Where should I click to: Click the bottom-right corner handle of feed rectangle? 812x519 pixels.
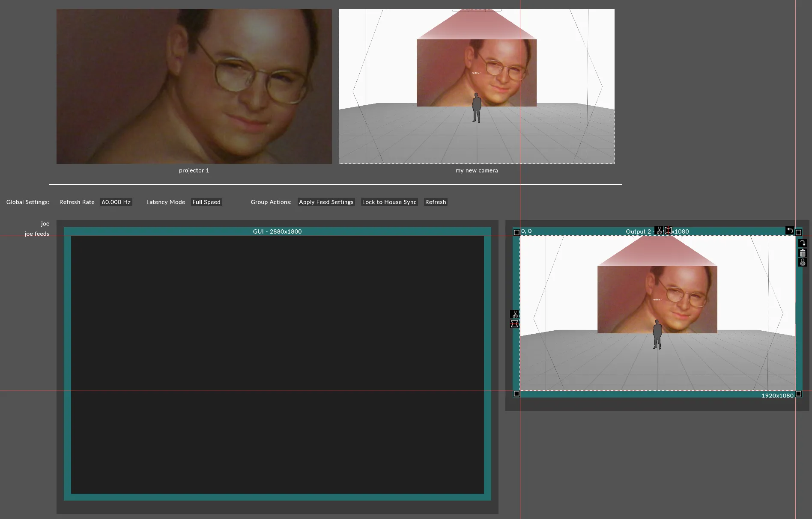click(798, 394)
